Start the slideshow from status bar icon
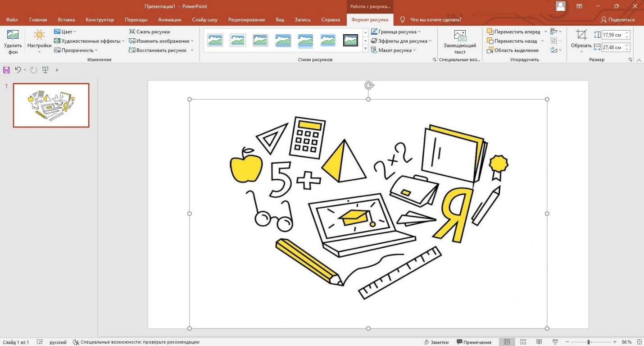The height and width of the screenshot is (346, 644). [x=555, y=342]
